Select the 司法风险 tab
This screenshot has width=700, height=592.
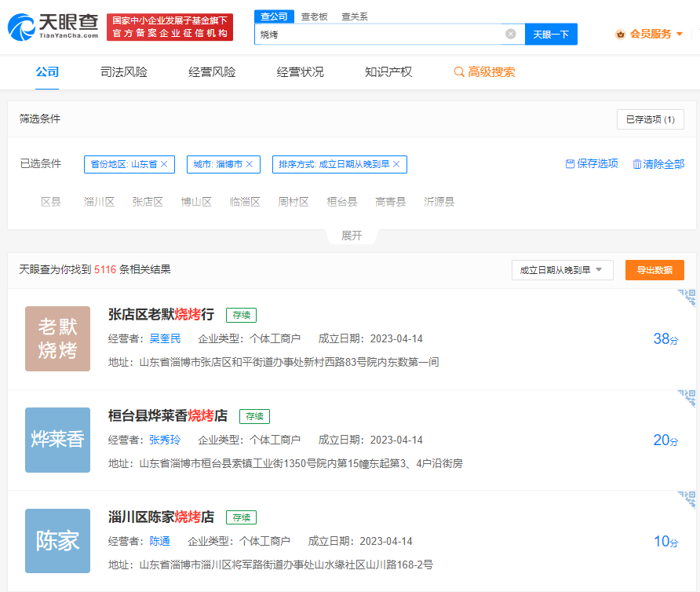124,72
